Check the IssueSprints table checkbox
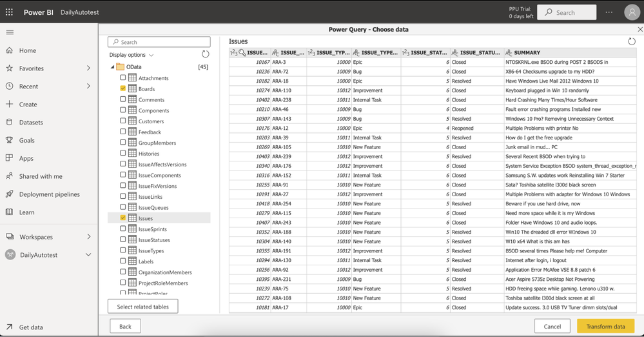The image size is (644, 337). pyautogui.click(x=122, y=229)
